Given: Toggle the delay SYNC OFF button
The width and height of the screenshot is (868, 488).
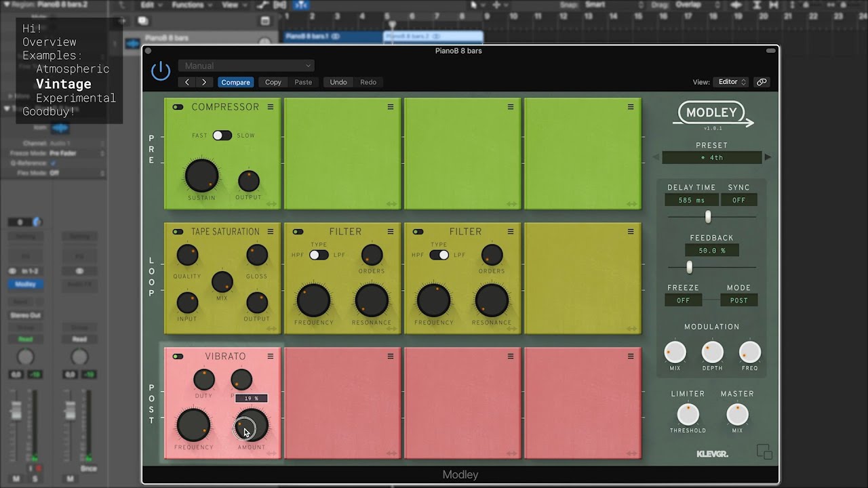Looking at the screenshot, I should [x=738, y=200].
